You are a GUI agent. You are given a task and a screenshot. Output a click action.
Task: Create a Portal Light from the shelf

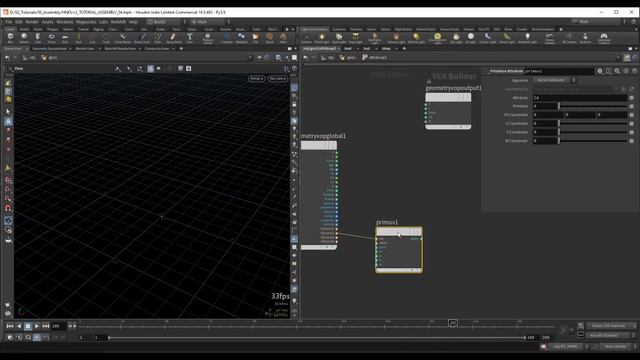click(x=507, y=38)
